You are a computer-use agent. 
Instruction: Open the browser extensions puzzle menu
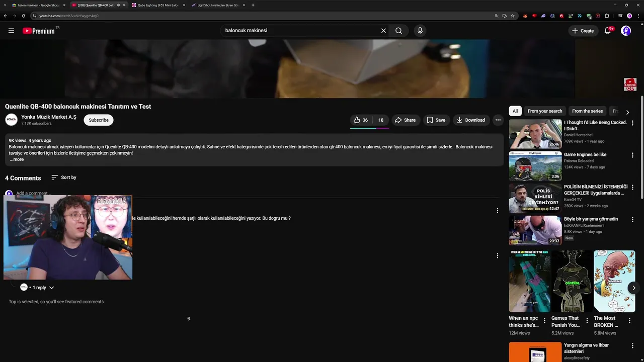(607, 16)
